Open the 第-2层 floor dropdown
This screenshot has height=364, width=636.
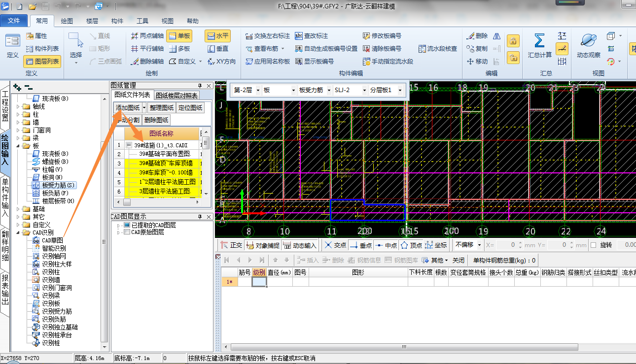point(258,91)
